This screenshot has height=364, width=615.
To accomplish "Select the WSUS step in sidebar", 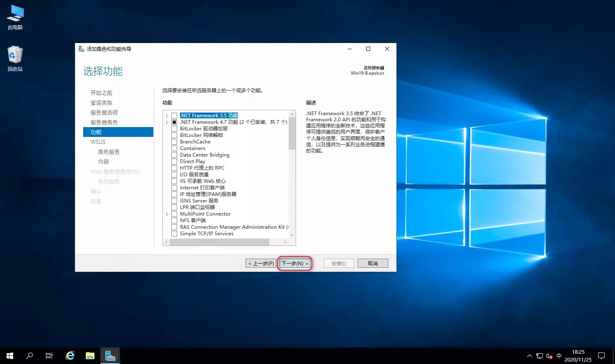I will click(x=98, y=142).
